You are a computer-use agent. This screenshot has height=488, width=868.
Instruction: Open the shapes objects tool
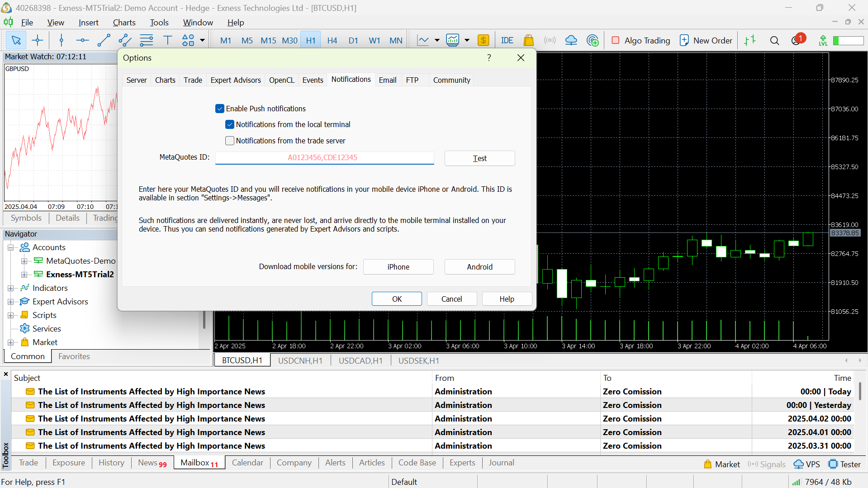(x=188, y=40)
